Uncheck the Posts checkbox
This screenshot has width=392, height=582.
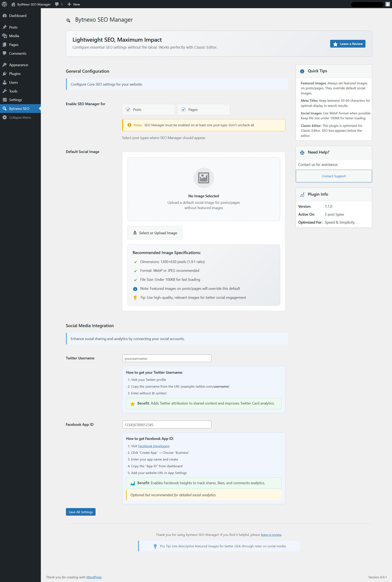tap(128, 109)
